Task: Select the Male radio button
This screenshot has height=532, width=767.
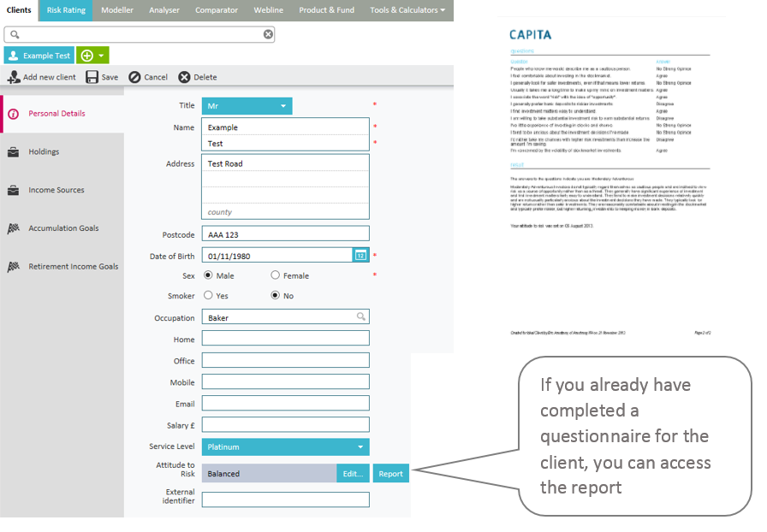Action: click(208, 275)
